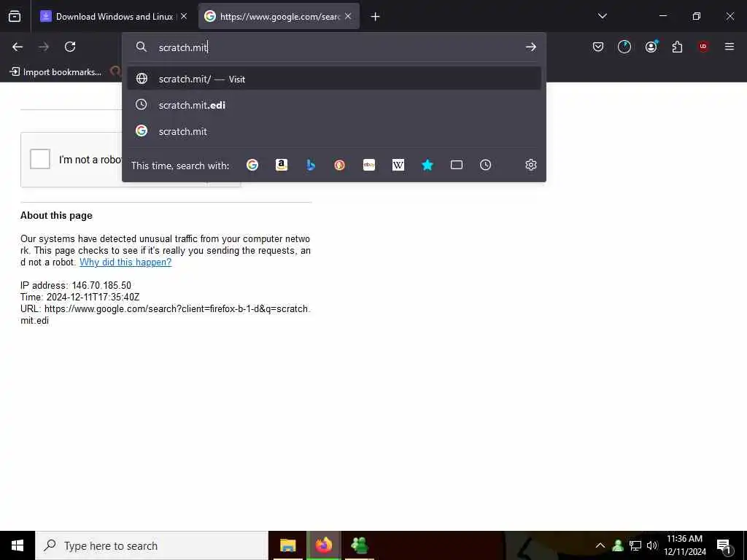Open the network icon in system tray
Viewport: 747px width, 560px height.
coord(635,545)
